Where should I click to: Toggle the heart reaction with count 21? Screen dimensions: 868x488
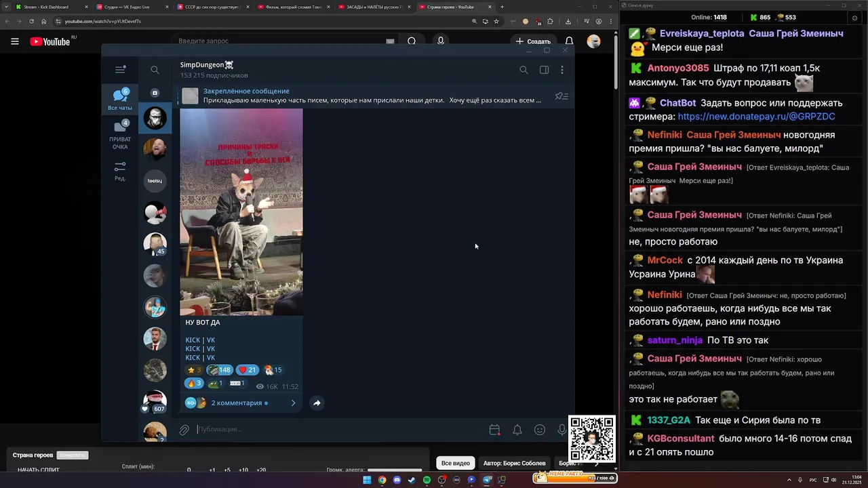click(x=248, y=370)
